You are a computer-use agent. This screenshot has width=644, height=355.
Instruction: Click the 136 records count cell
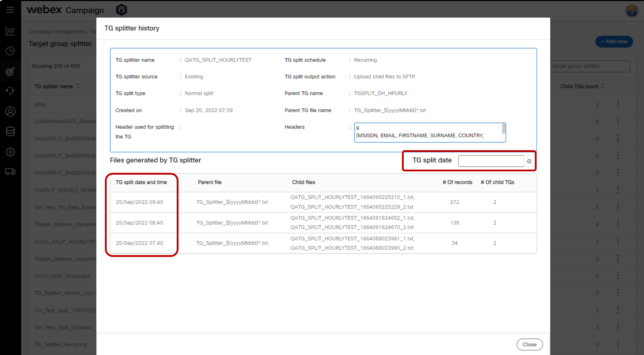tap(454, 223)
